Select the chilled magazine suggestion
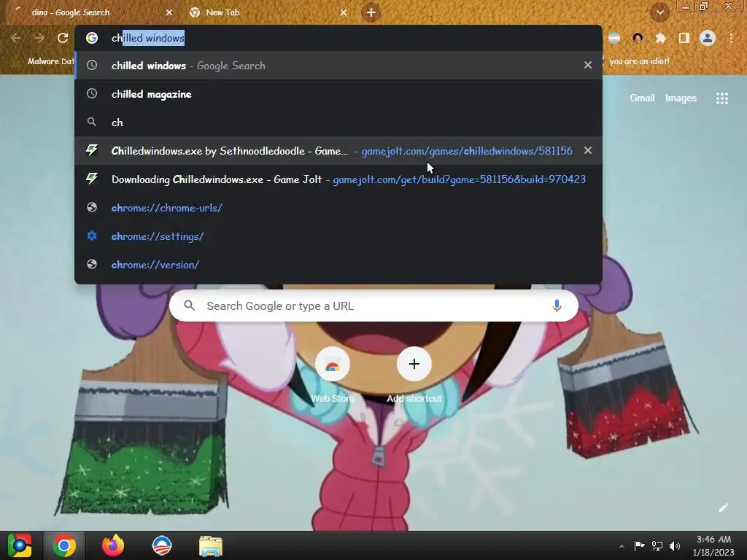The height and width of the screenshot is (560, 747). [338, 94]
